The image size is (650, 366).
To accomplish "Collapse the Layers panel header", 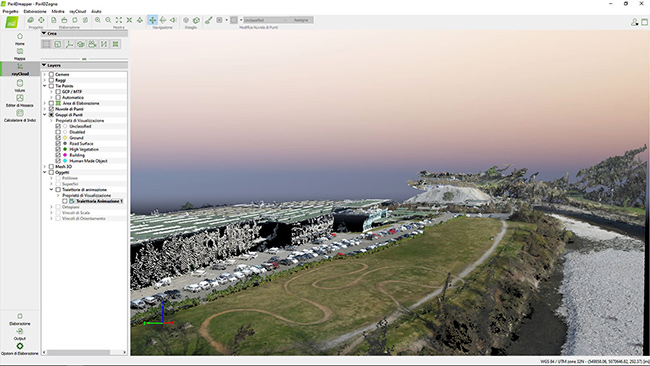I will click(x=44, y=65).
